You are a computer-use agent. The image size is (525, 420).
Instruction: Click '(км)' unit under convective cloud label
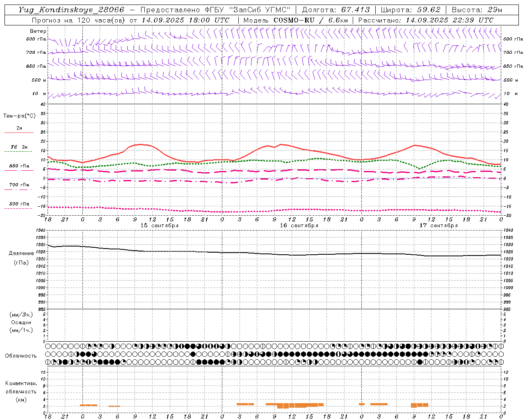pos(21,399)
